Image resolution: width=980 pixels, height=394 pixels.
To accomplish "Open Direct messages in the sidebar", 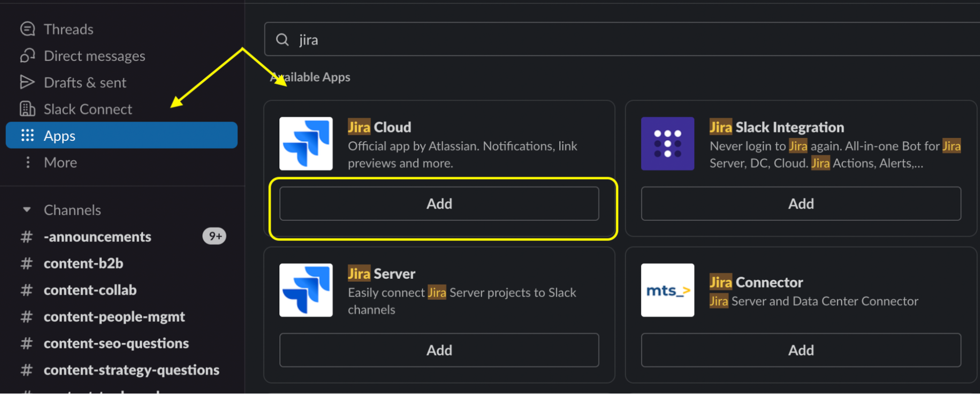I will click(95, 56).
